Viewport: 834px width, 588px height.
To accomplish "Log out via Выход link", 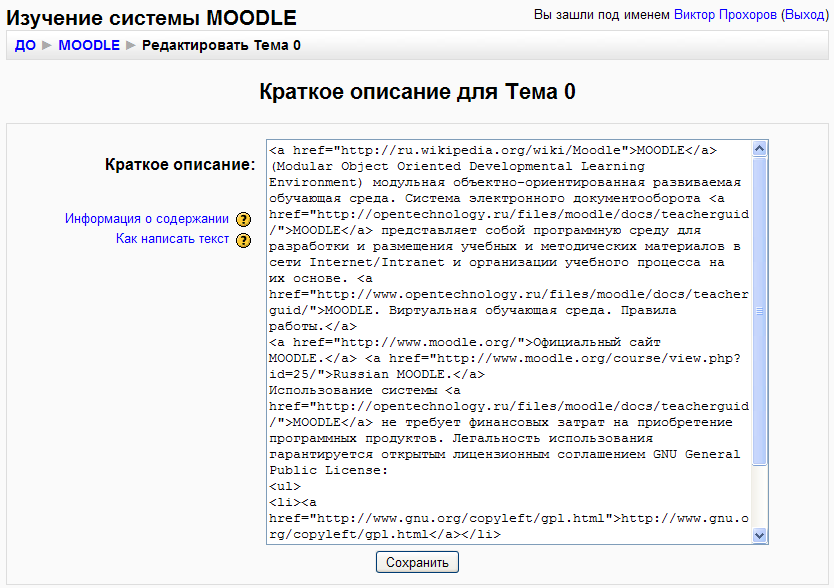I will (805, 14).
